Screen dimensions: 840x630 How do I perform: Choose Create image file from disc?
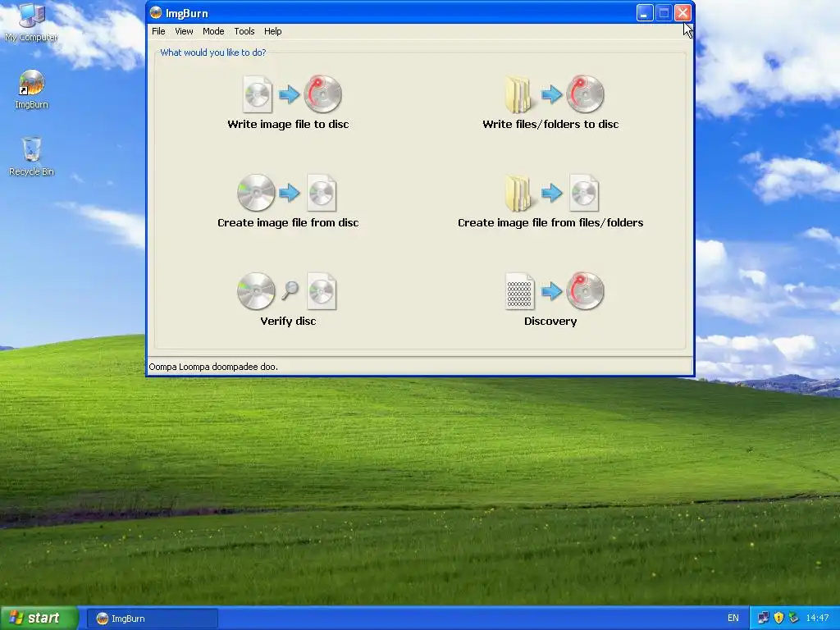coord(288,223)
